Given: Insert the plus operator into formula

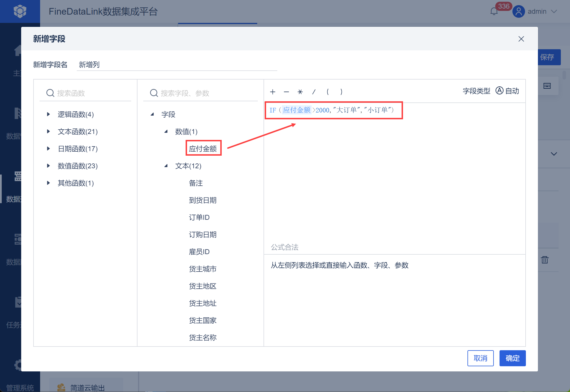Looking at the screenshot, I should (x=272, y=92).
